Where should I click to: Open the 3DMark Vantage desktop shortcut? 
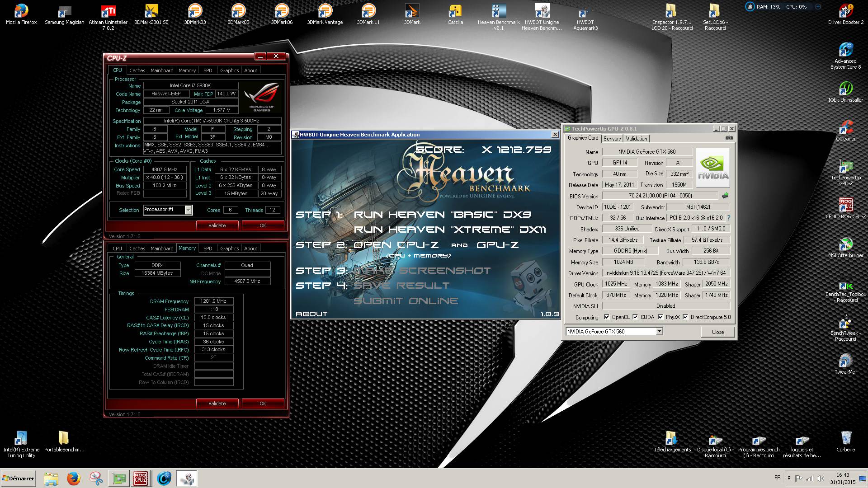(x=325, y=14)
